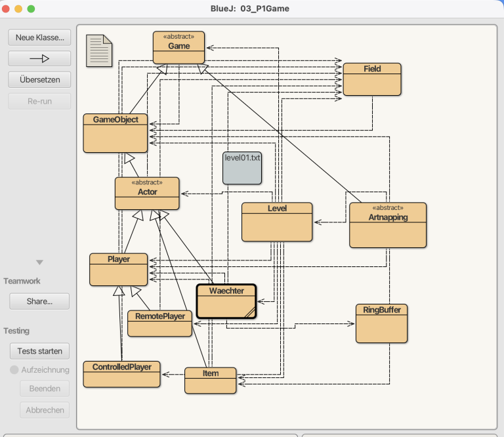Select the RemotePlayer class box

pos(159,323)
